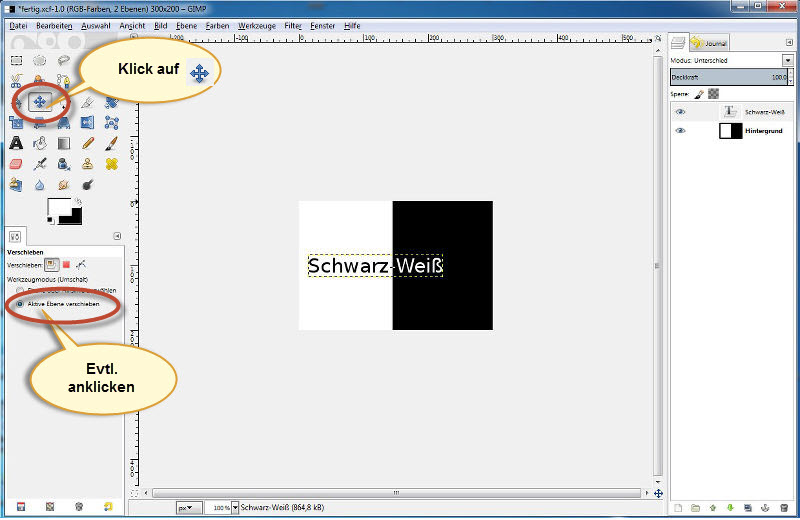
Task: Select the Bucket Fill tool
Action: click(x=40, y=144)
